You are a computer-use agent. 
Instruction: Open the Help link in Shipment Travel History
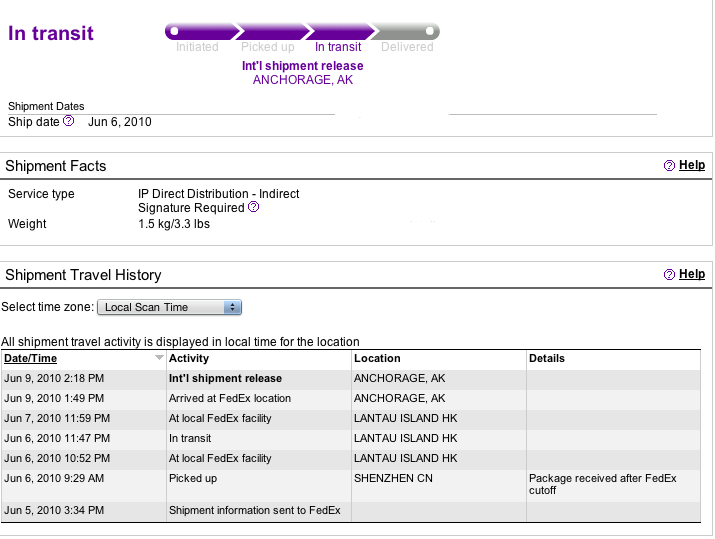692,274
